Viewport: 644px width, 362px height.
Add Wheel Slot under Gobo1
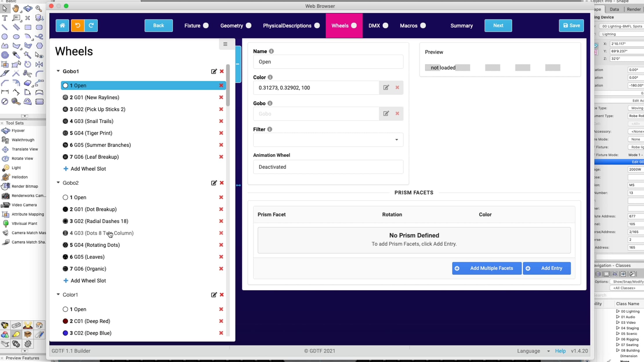coord(84,169)
